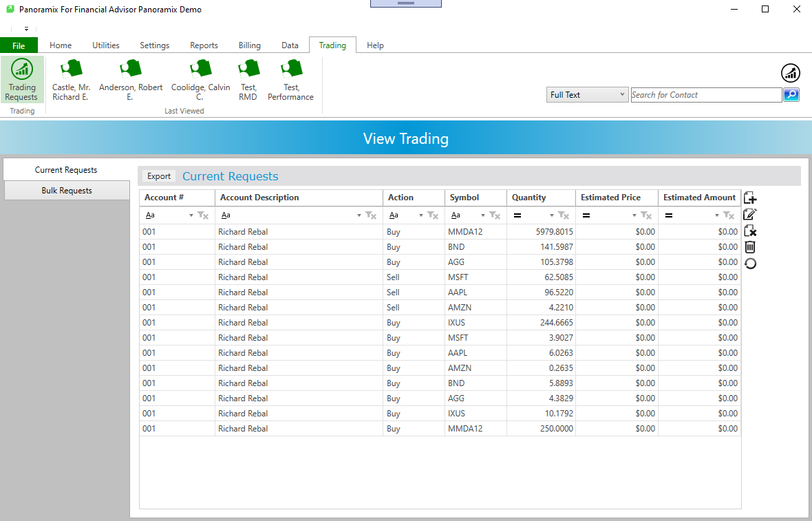
Task: Open last viewed contact Anderson, Robert E.
Action: 131,80
